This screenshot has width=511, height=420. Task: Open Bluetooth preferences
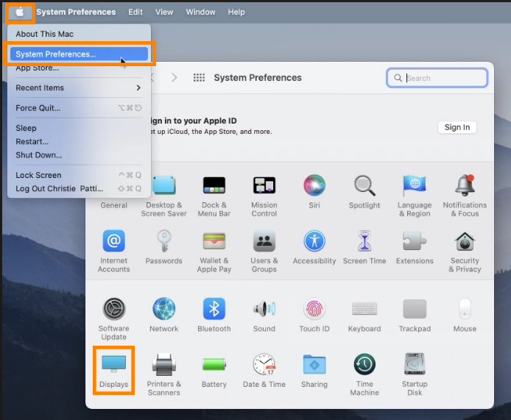(214, 315)
